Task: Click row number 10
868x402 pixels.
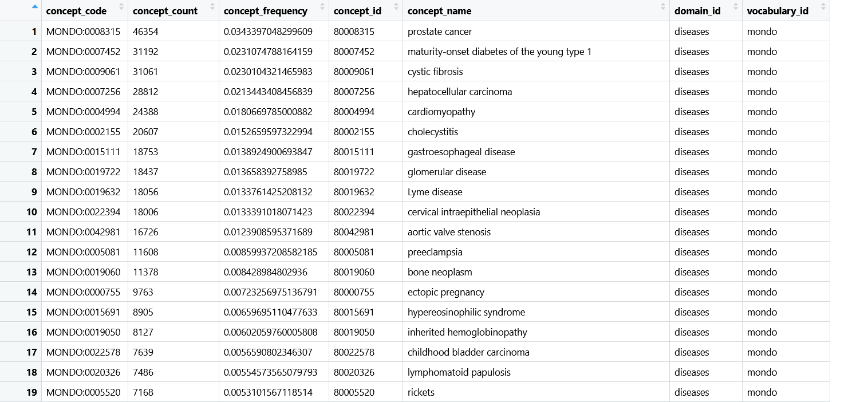Action: pyautogui.click(x=31, y=211)
